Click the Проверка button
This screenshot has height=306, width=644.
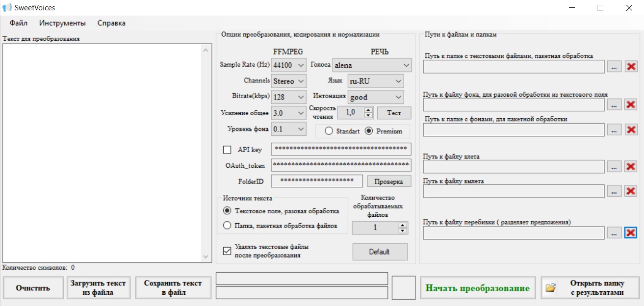click(x=389, y=181)
